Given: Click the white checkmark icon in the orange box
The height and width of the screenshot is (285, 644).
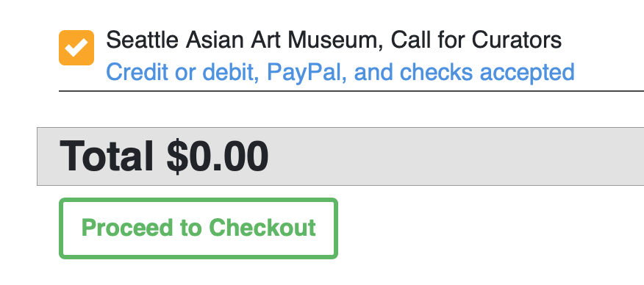Looking at the screenshot, I should click(x=76, y=48).
